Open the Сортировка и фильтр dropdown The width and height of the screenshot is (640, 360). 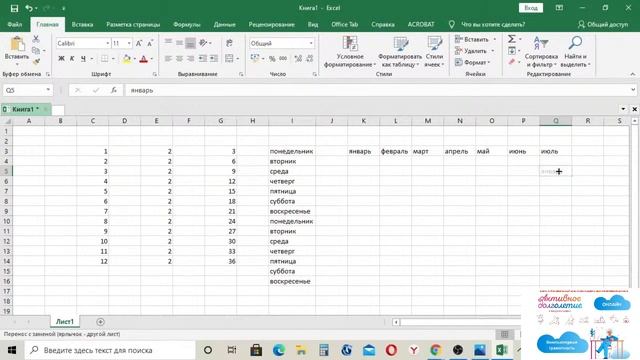(541, 52)
